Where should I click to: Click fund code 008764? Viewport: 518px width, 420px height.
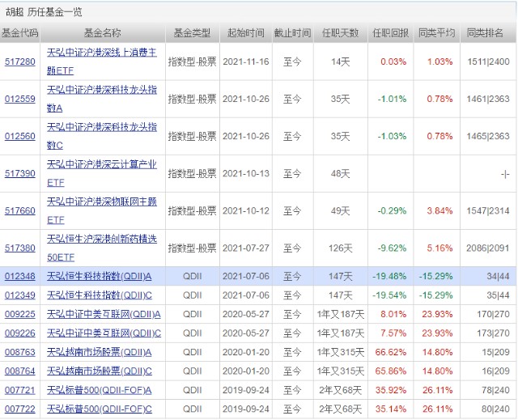(19, 371)
